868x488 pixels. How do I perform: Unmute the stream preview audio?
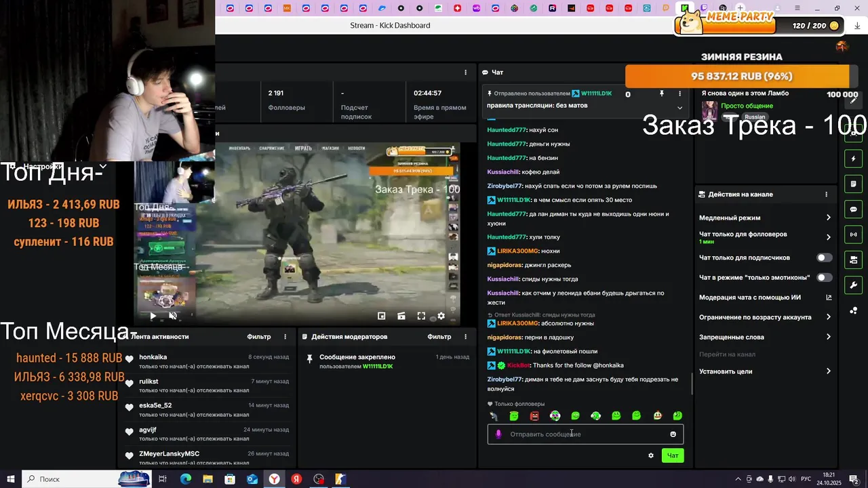173,316
